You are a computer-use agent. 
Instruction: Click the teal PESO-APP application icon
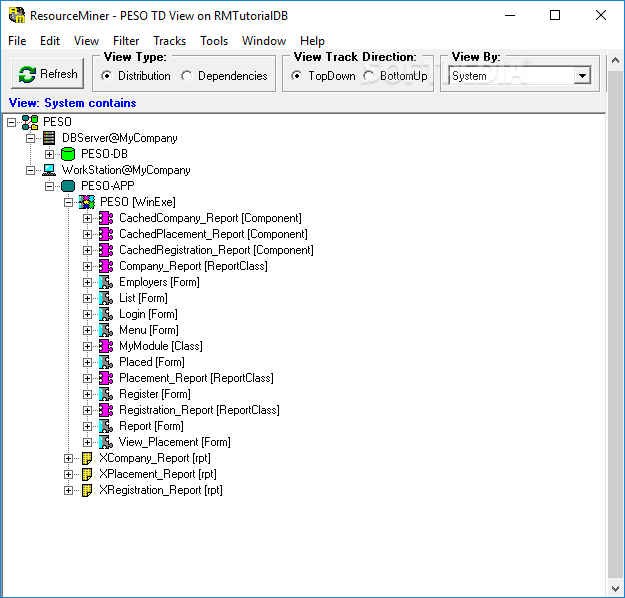point(68,186)
